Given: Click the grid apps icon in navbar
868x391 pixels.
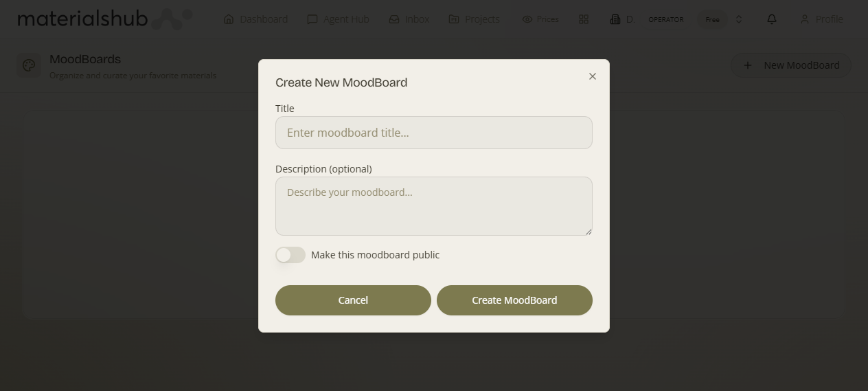Looking at the screenshot, I should (x=584, y=19).
